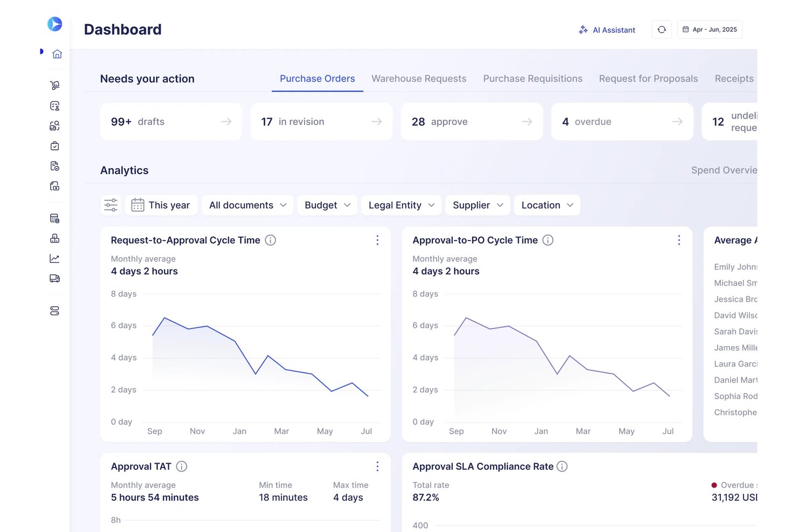Switch to the Purchase Requisitions tab
The width and height of the screenshot is (798, 532).
(x=533, y=79)
